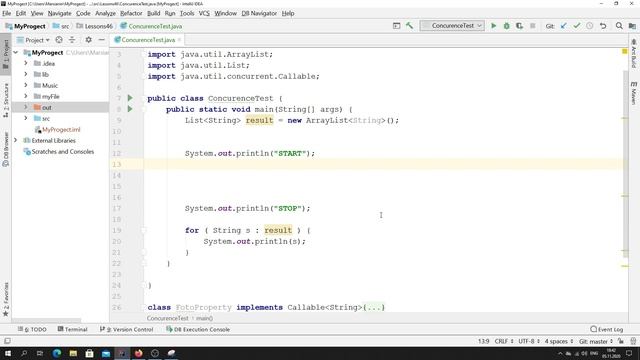The height and width of the screenshot is (360, 640).
Task: Locate current file in Project panel
Action: coord(59,40)
